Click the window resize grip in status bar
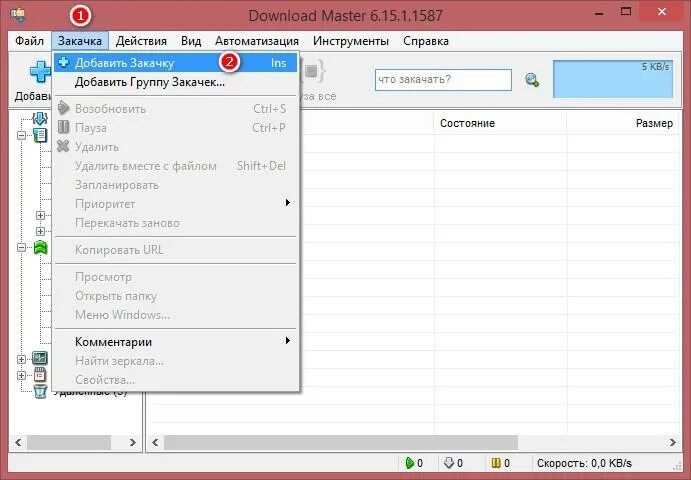The width and height of the screenshot is (691, 480). coord(677,464)
